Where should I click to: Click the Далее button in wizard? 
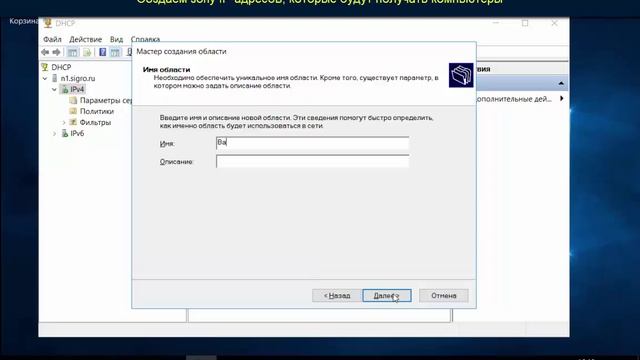pos(387,296)
